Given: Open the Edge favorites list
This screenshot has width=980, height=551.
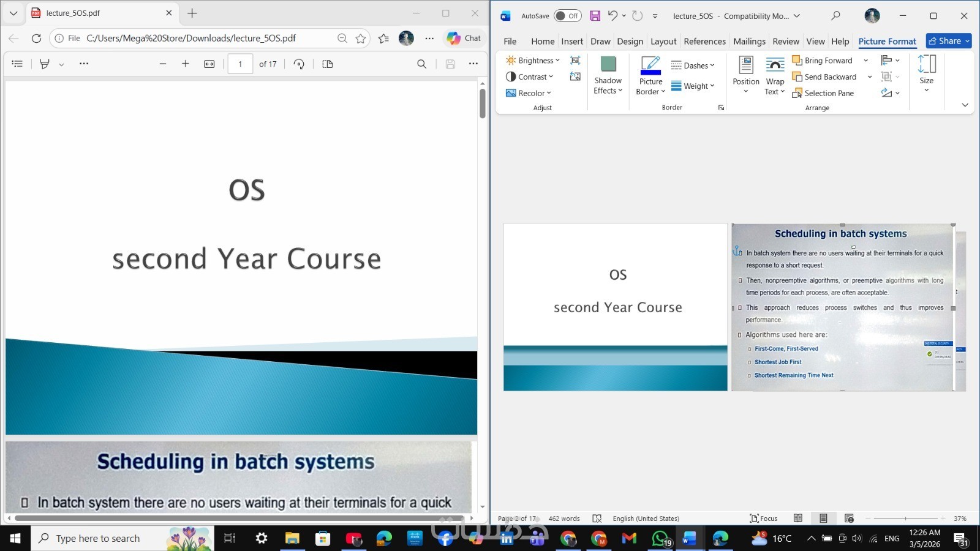Looking at the screenshot, I should [x=384, y=39].
